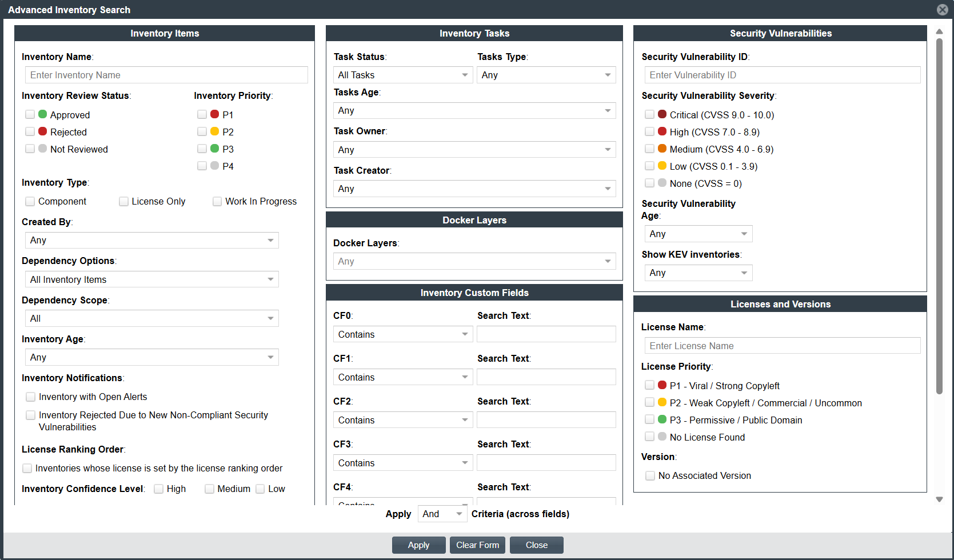This screenshot has width=954, height=560.
Task: Click the green P3 Permissive license dot
Action: tap(662, 419)
